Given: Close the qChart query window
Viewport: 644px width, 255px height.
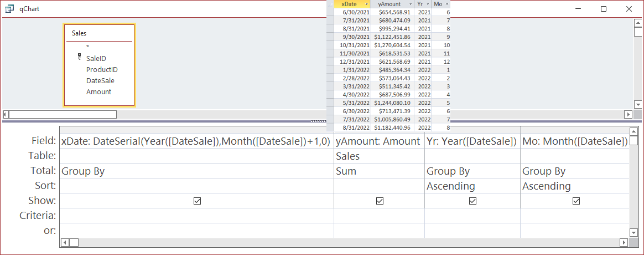Looking at the screenshot, I should [x=629, y=9].
